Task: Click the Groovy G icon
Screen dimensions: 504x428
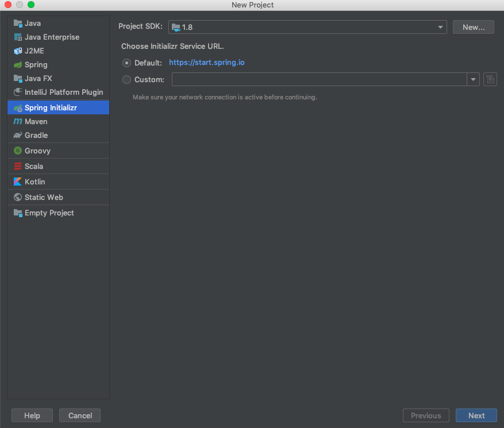Action: coord(18,151)
